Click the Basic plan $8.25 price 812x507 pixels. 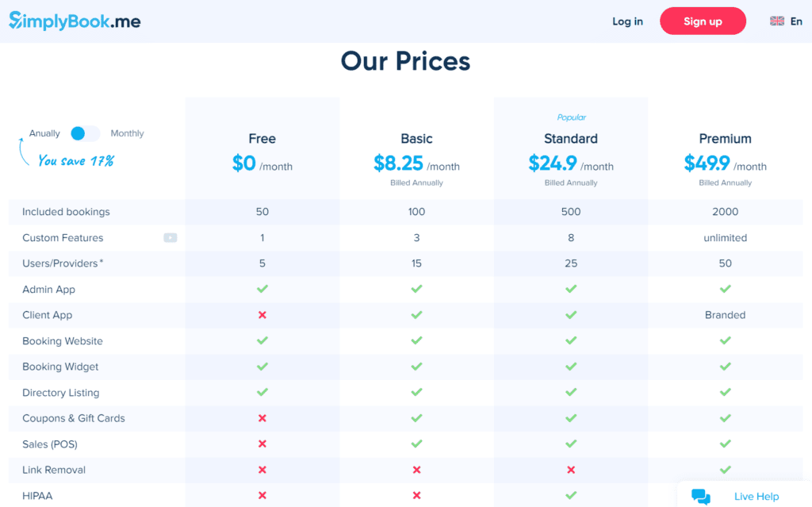pos(399,163)
